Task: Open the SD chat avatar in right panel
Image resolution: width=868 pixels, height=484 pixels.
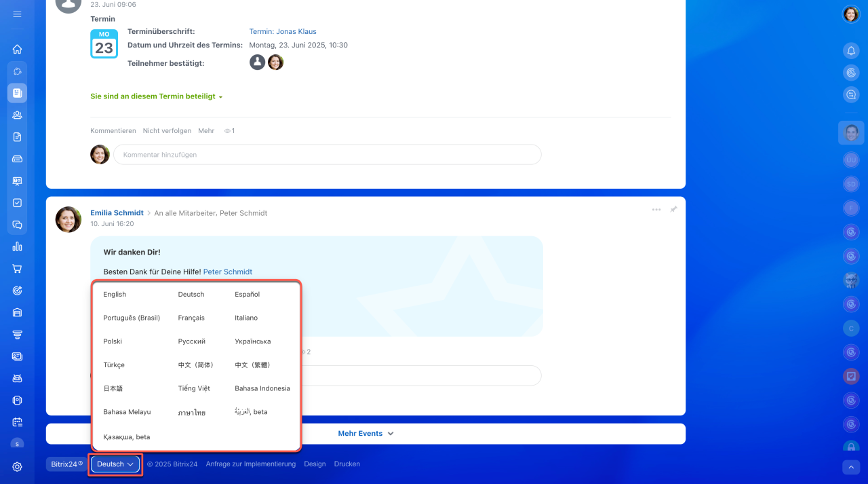Action: tap(851, 183)
